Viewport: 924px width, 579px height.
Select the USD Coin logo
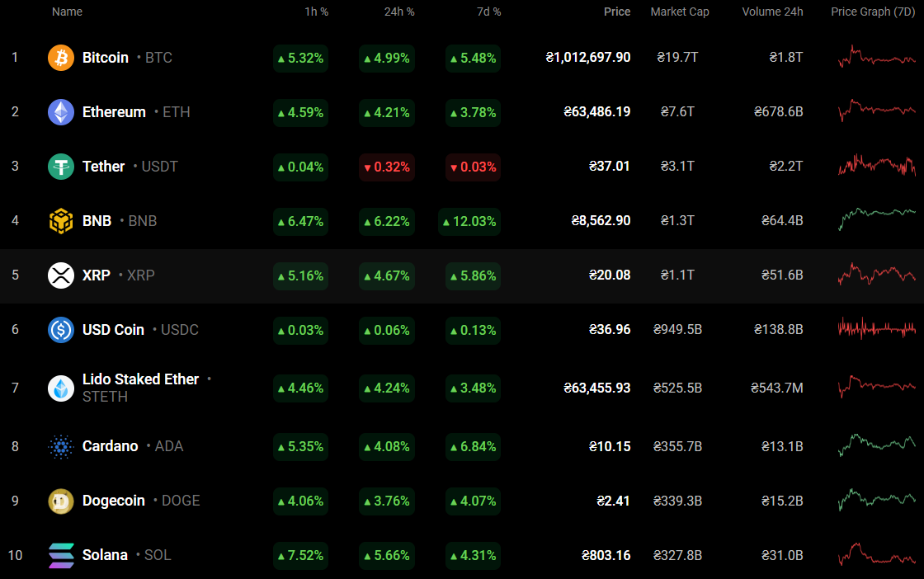(x=60, y=330)
